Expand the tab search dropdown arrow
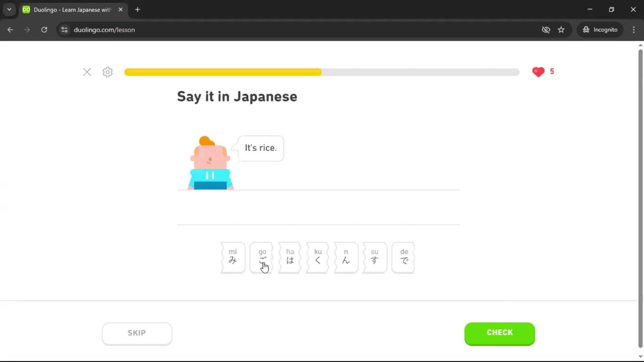Image resolution: width=644 pixels, height=362 pixels. [9, 9]
